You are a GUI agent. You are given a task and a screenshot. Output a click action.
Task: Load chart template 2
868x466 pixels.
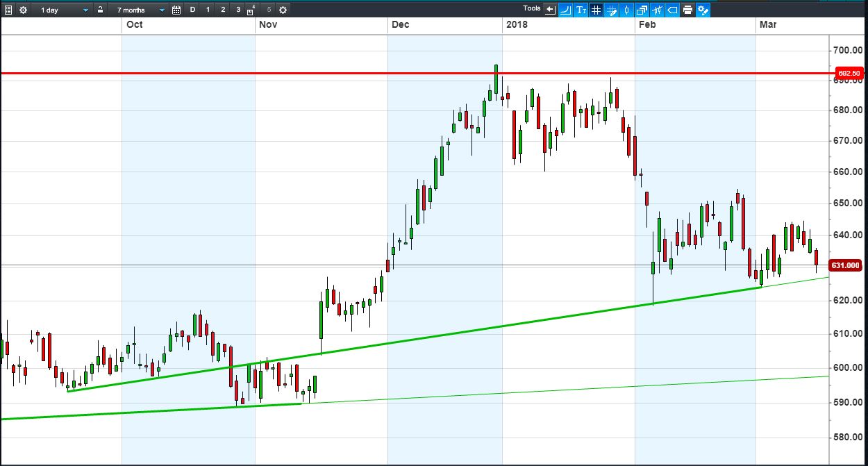[223, 10]
